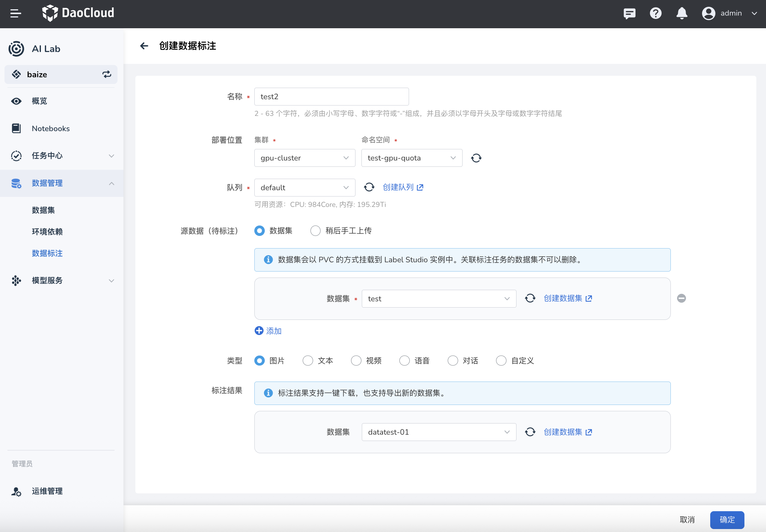Click the 确定 confirm button
Viewport: 766px width, 532px height.
pyautogui.click(x=727, y=520)
